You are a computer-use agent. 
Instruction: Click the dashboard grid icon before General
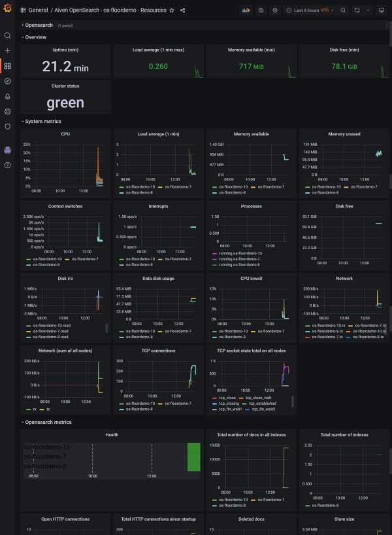pyautogui.click(x=23, y=10)
